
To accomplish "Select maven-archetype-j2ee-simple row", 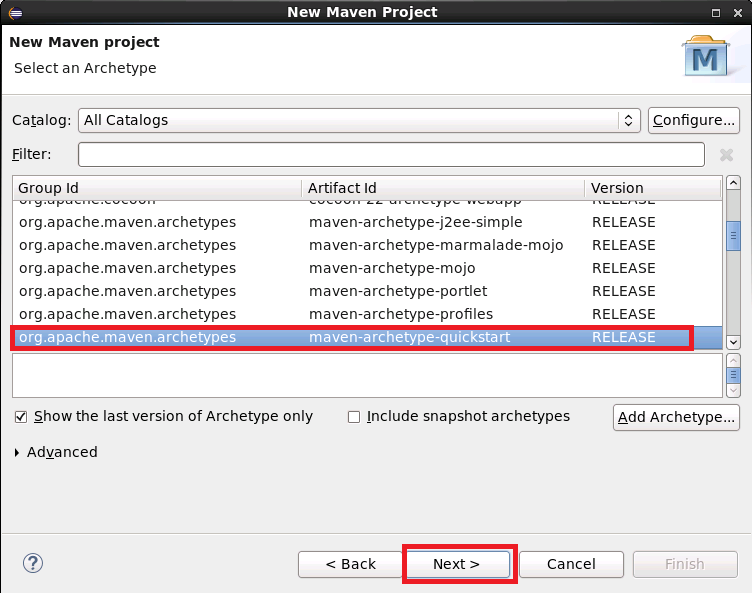I will tap(367, 222).
